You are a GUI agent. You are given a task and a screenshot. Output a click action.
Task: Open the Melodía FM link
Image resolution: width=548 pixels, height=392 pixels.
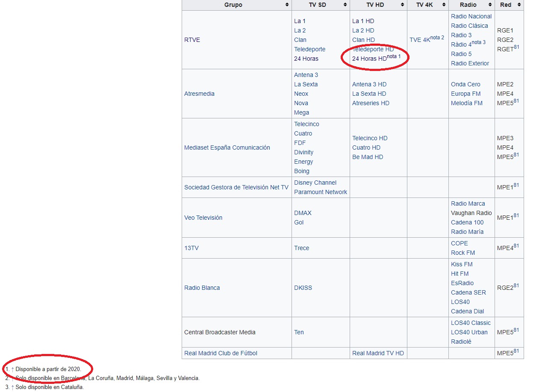(467, 103)
